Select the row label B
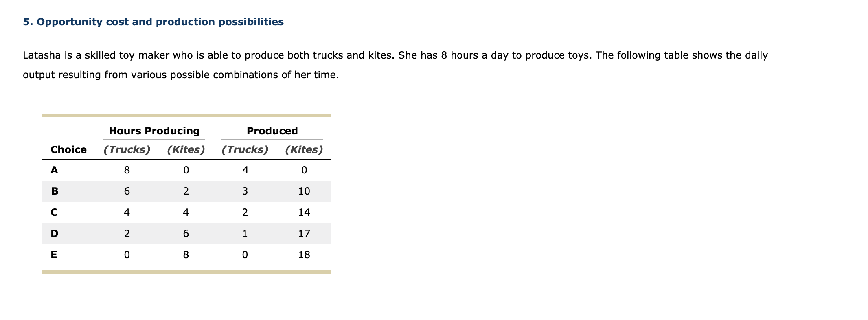Viewport: 868px width, 320px height. tap(55, 191)
